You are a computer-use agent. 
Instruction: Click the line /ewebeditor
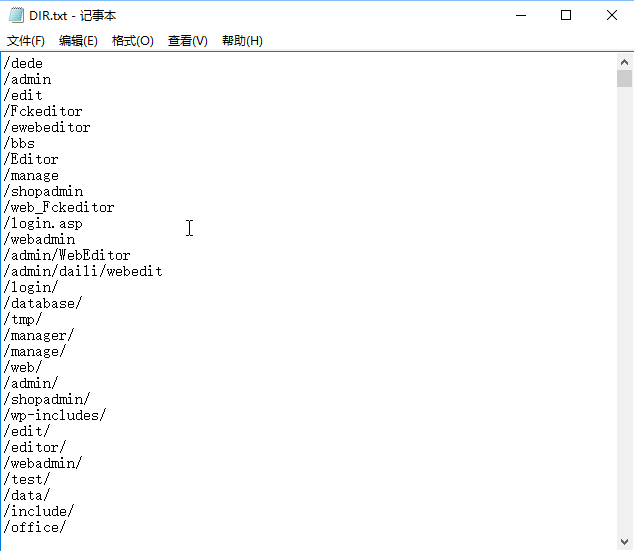[47, 128]
